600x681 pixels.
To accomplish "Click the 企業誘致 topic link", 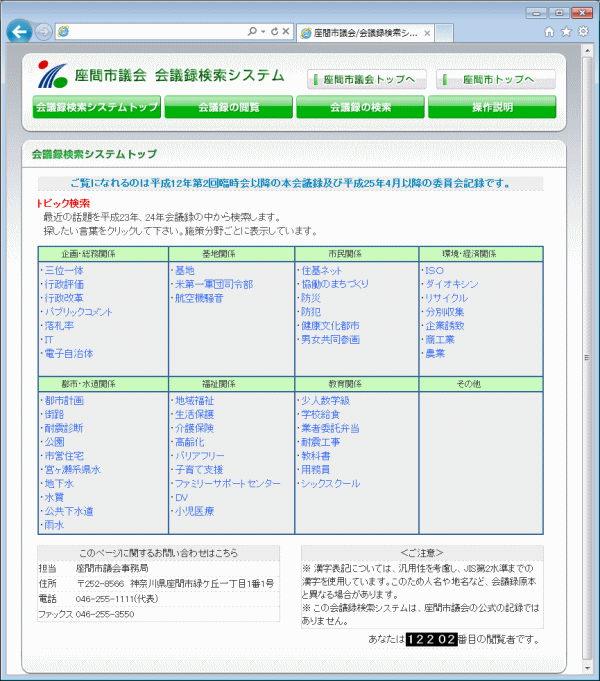I will 444,326.
